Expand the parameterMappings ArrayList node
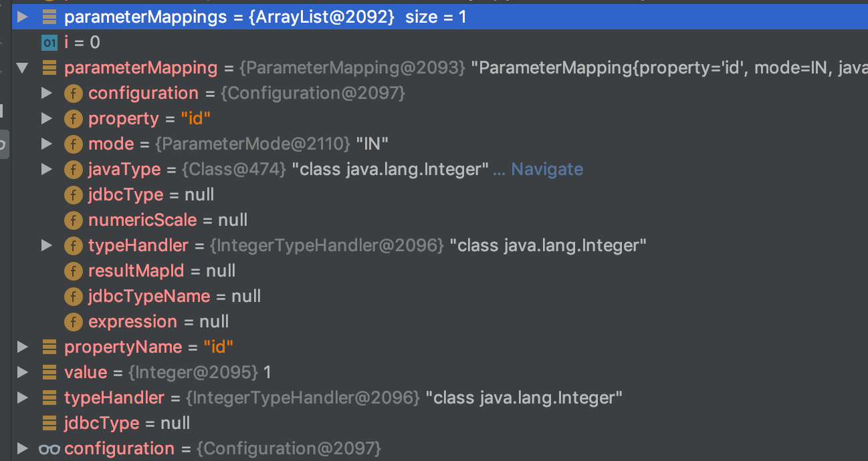The image size is (868, 461). [23, 17]
